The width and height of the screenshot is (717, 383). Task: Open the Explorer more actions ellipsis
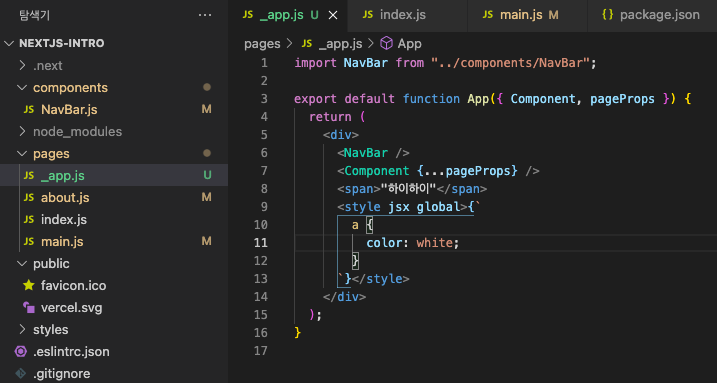coord(205,15)
